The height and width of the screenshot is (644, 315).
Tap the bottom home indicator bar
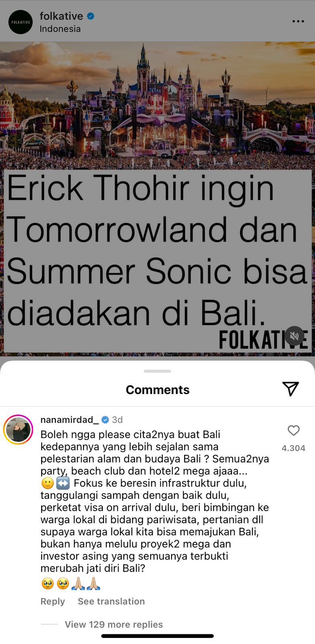click(157, 636)
